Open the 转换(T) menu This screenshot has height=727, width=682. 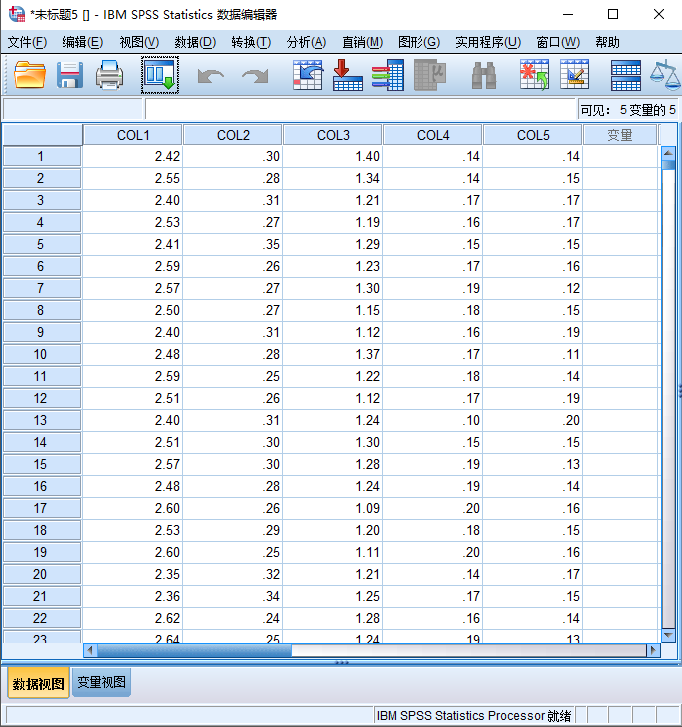pyautogui.click(x=251, y=43)
